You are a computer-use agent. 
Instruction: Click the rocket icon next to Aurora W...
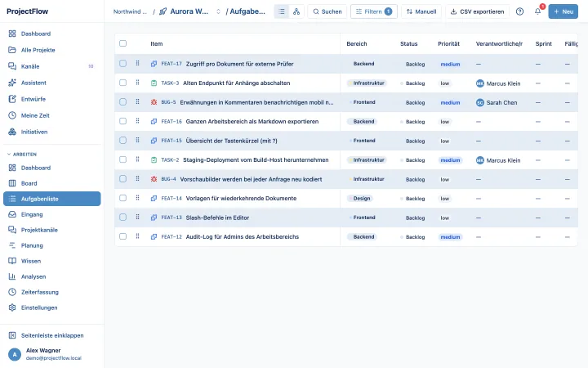163,11
